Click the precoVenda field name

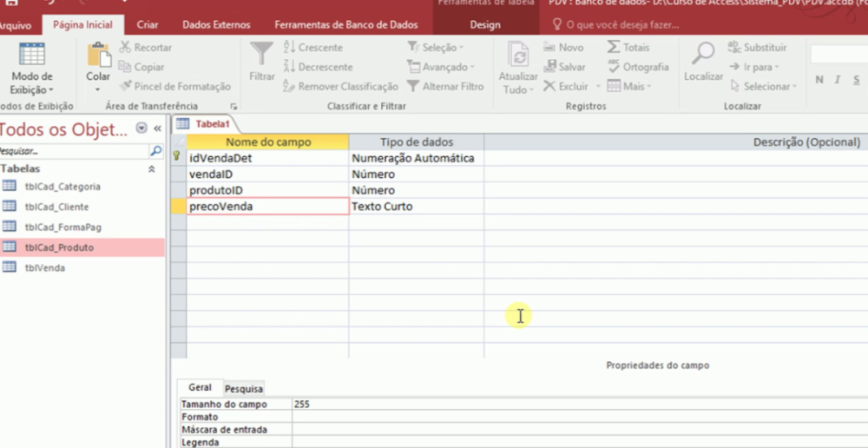267,207
